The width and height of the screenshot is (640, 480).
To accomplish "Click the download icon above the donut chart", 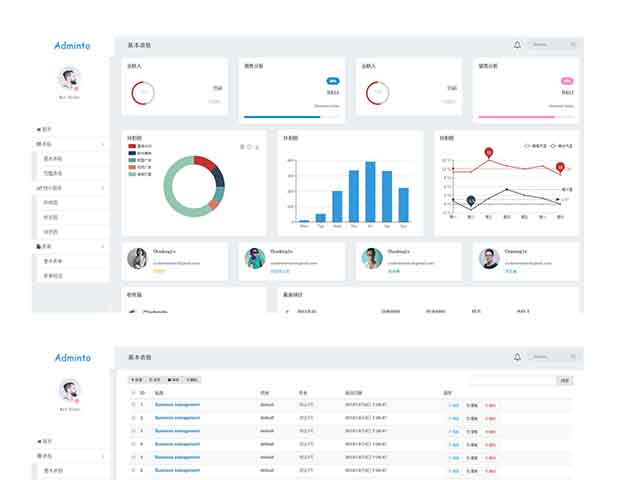I will tap(257, 147).
